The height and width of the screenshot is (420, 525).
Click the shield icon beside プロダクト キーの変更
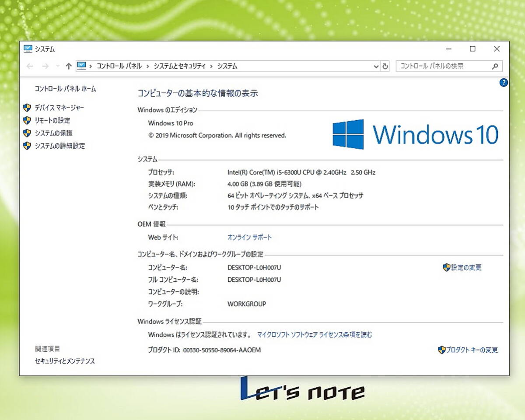[x=442, y=350]
